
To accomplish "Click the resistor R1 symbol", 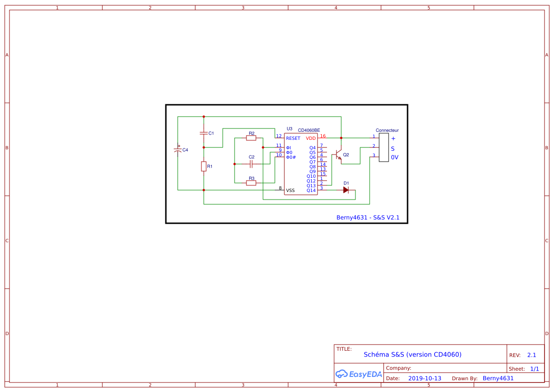I will (204, 166).
